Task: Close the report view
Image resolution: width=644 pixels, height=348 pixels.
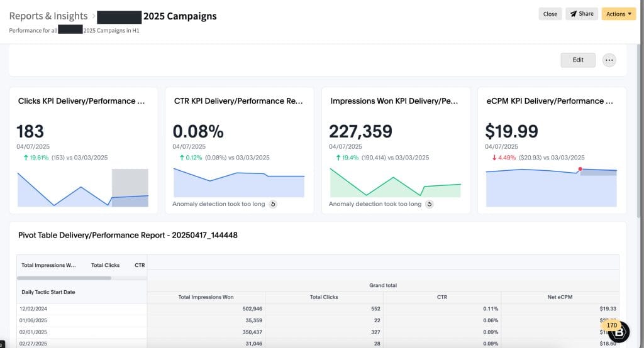Action: click(550, 14)
